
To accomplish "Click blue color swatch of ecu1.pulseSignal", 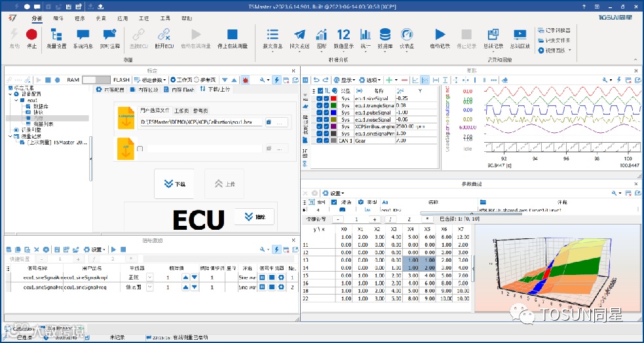I will pyautogui.click(x=333, y=113).
